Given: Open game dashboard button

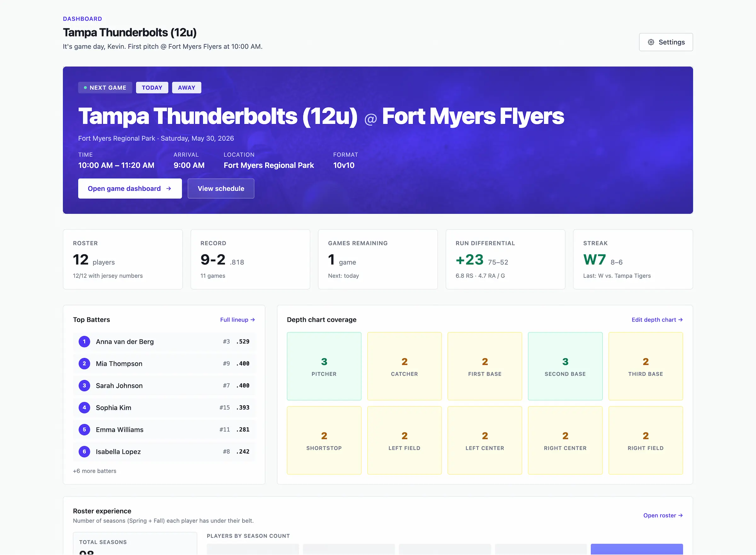Looking at the screenshot, I should (130, 188).
